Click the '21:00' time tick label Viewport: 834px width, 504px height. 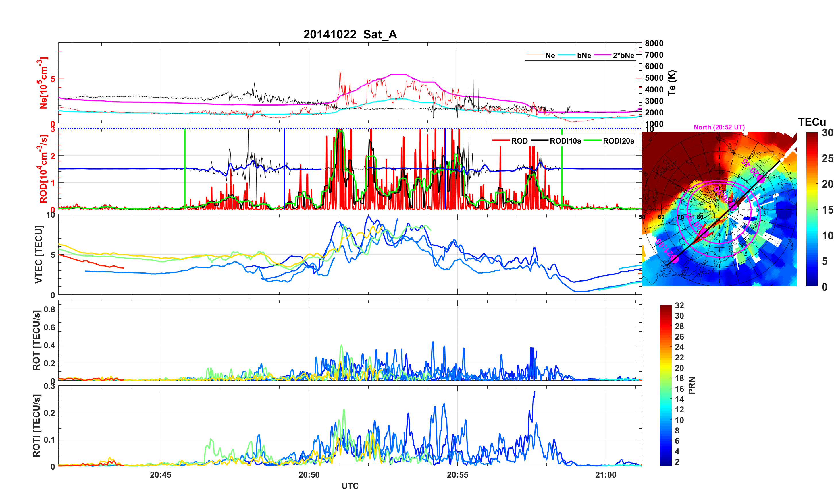[x=606, y=474]
